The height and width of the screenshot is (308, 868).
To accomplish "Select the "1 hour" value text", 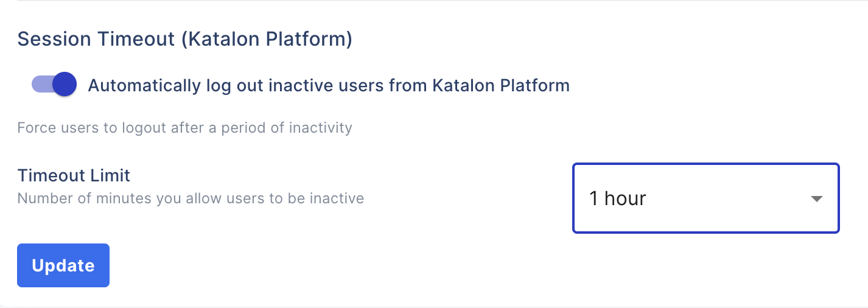I will [617, 198].
